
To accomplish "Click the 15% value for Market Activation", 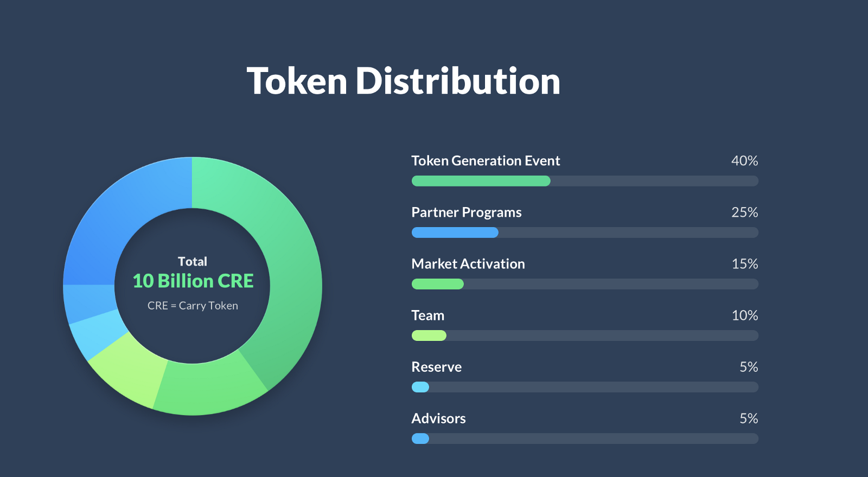I will 744,264.
